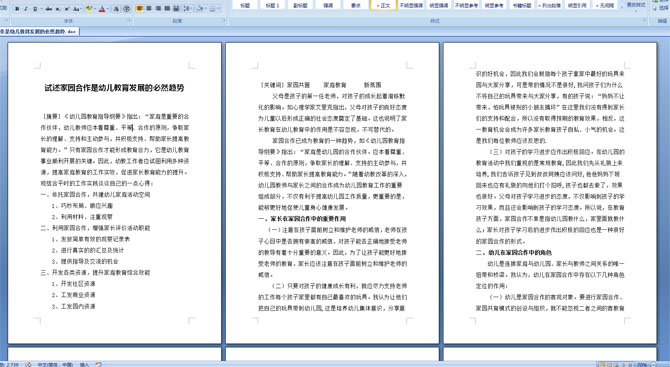Apply the 标题 1 style
Image resolution: width=670 pixels, height=367 pixels.
[273, 5]
